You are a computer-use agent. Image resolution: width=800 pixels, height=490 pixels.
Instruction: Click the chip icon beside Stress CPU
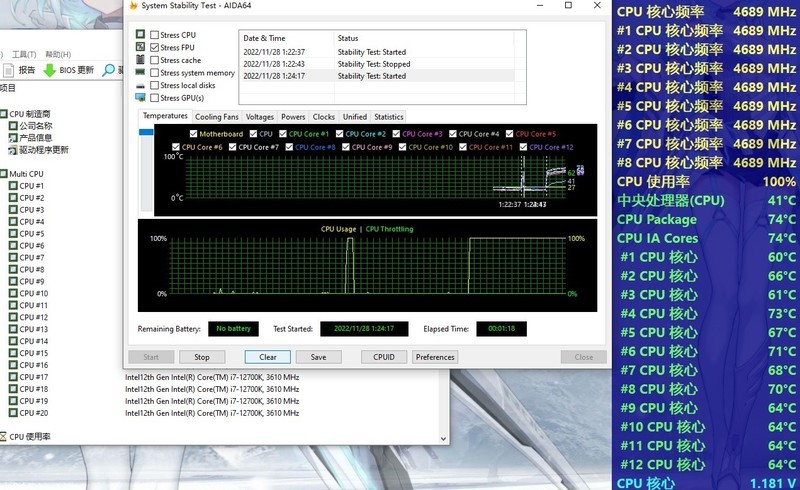pyautogui.click(x=140, y=35)
